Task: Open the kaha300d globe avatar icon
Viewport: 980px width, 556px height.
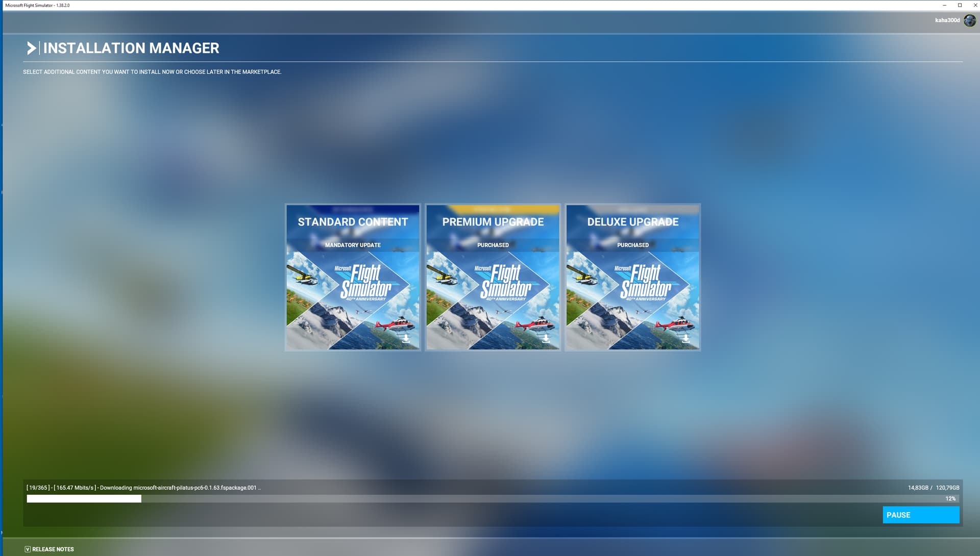Action: tap(969, 21)
